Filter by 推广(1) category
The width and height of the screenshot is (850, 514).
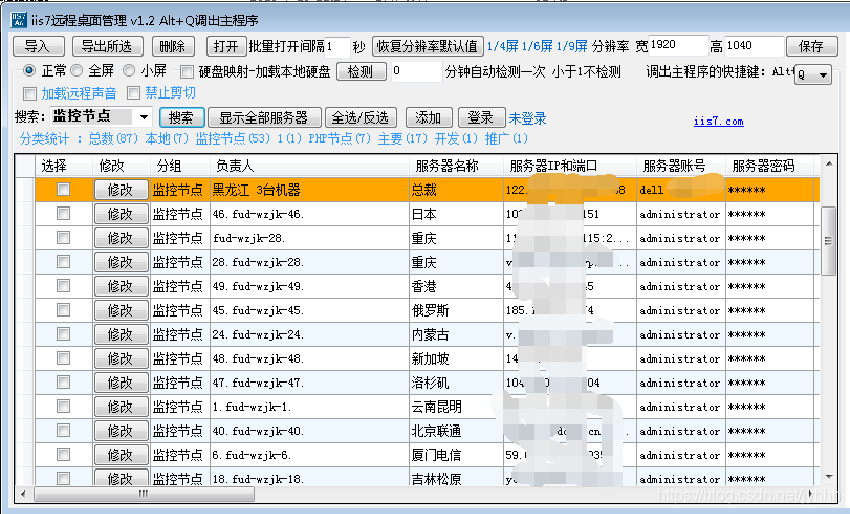click(x=506, y=139)
